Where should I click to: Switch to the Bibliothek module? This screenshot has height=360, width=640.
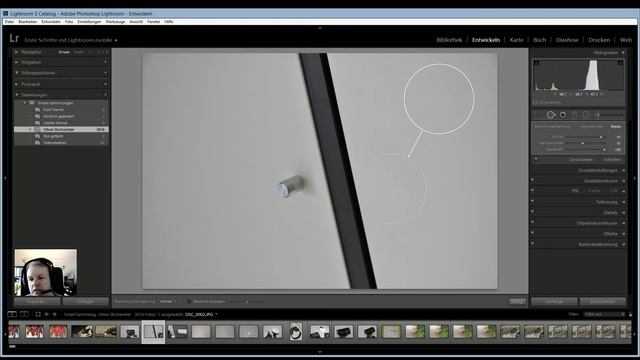[x=449, y=40]
